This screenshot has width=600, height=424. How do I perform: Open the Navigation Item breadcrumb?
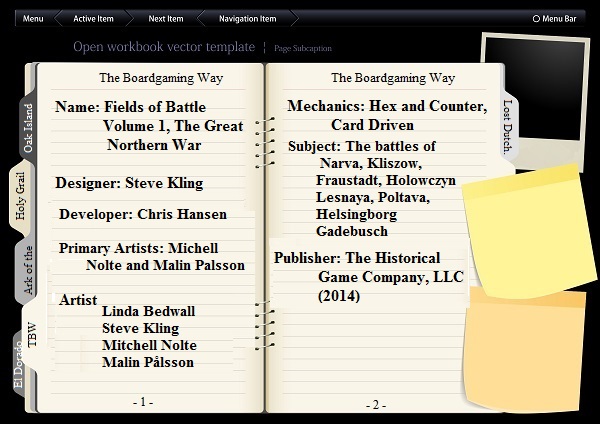247,18
